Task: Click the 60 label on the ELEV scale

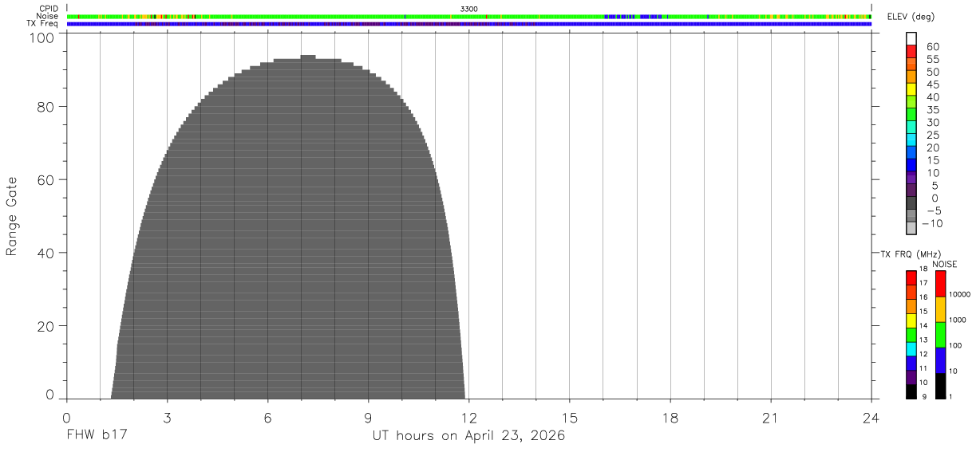Action: tap(932, 47)
